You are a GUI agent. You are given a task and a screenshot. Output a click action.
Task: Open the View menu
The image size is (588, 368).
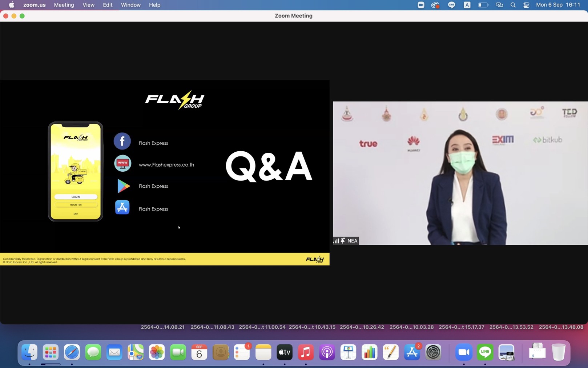coord(88,5)
